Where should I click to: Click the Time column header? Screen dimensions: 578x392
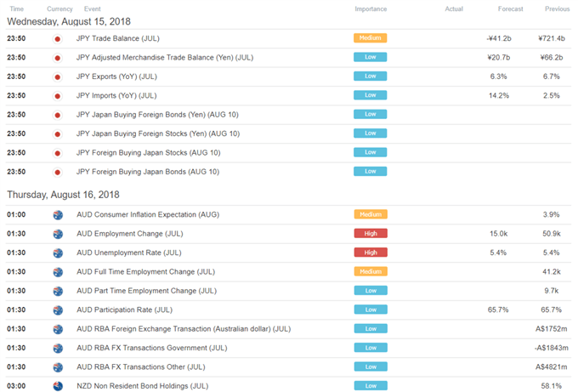[17, 9]
